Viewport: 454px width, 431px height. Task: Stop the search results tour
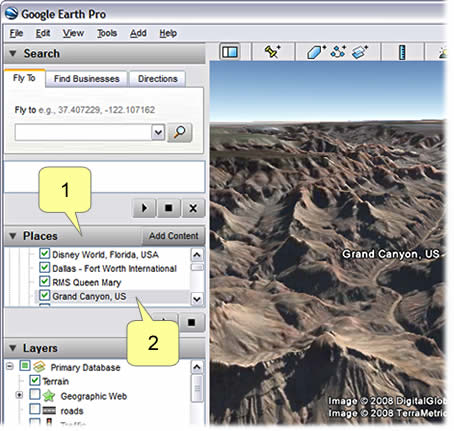(x=169, y=208)
